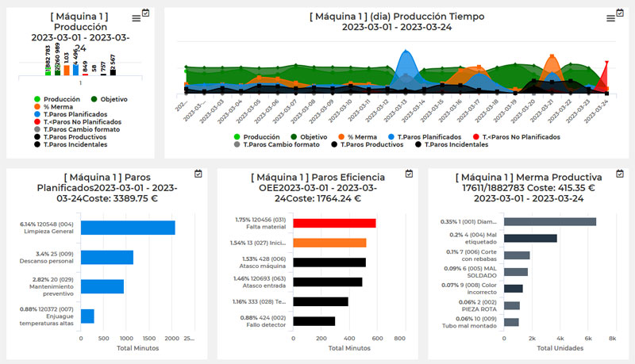Click calendar icon on Merma Productiva panel
The height and width of the screenshot is (364, 635).
pos(621,173)
